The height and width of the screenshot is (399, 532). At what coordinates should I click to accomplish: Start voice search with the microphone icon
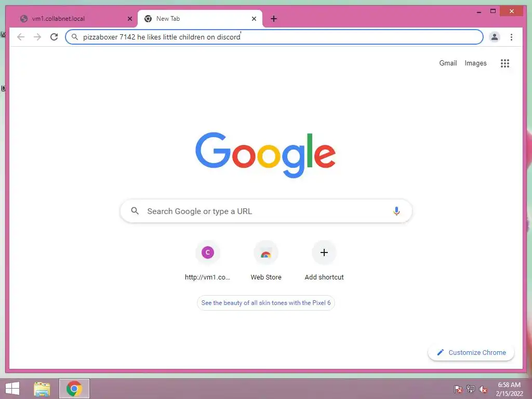tap(396, 211)
